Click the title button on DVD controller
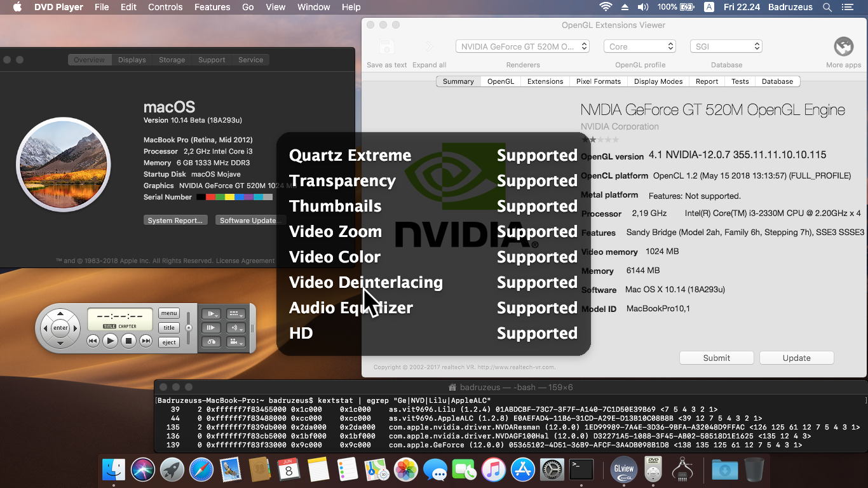 click(169, 328)
